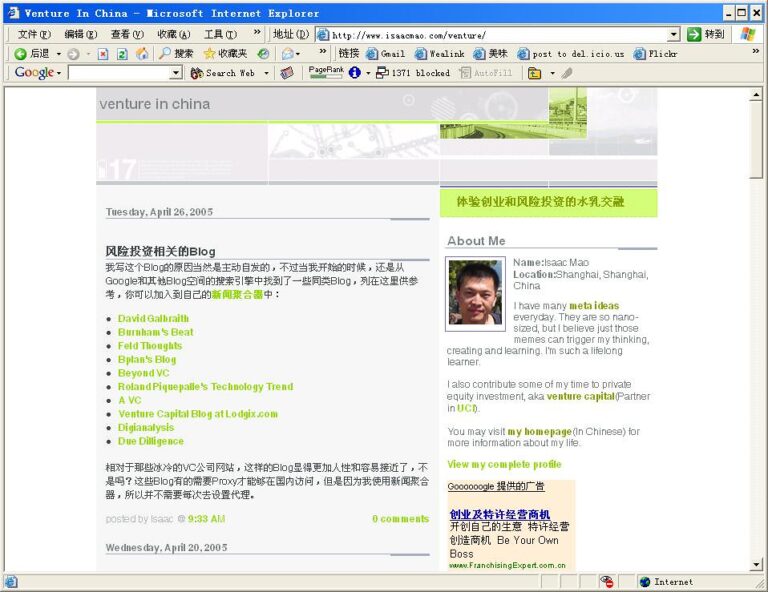Open Favorites (收藏夹) star button

coord(225,54)
